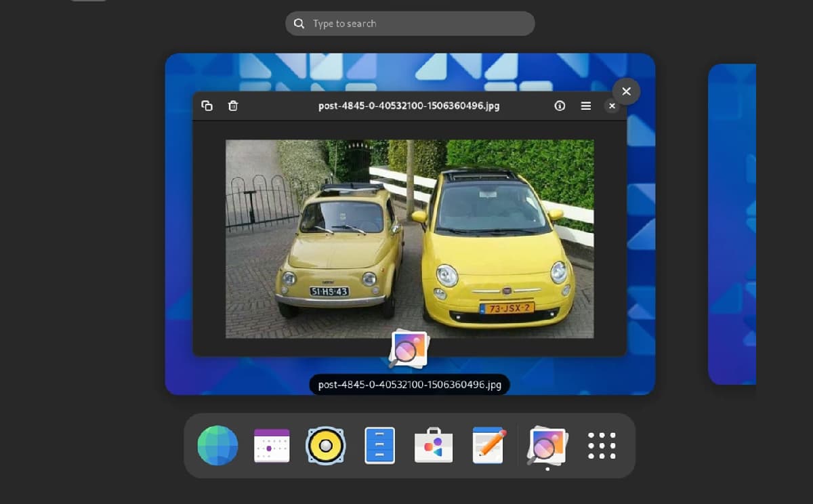This screenshot has width=813, height=504.
Task: Open the hamburger menu in image viewer
Action: click(x=586, y=106)
